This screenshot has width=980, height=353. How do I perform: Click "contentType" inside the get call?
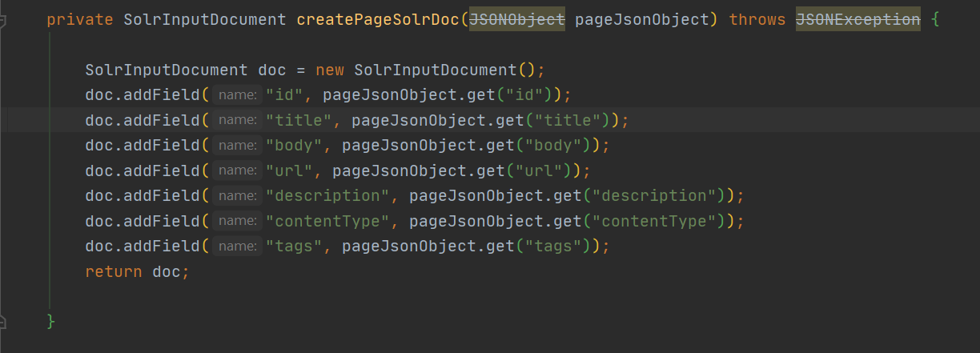pyautogui.click(x=655, y=221)
